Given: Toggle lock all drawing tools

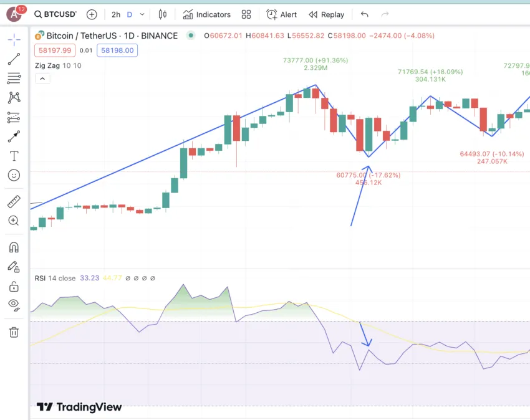Looking at the screenshot, I should [x=14, y=287].
